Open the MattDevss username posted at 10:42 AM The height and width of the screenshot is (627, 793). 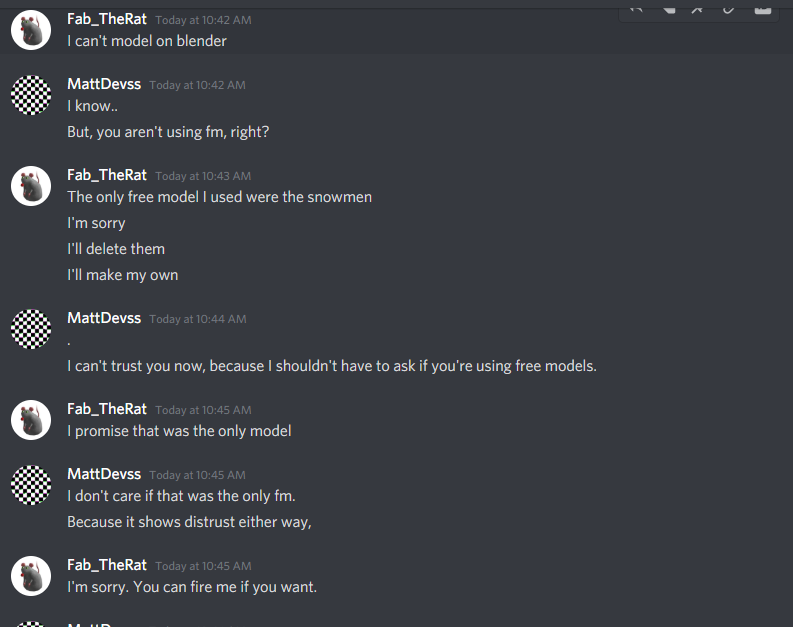pos(104,84)
